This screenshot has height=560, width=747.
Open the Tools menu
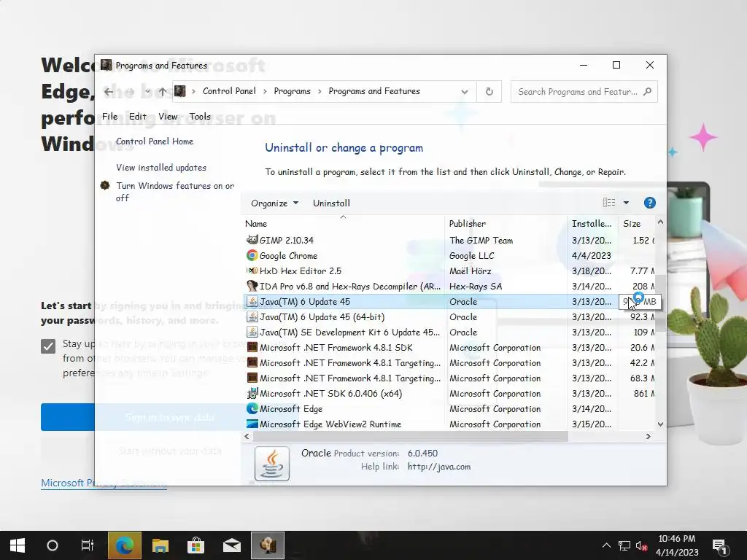(200, 116)
